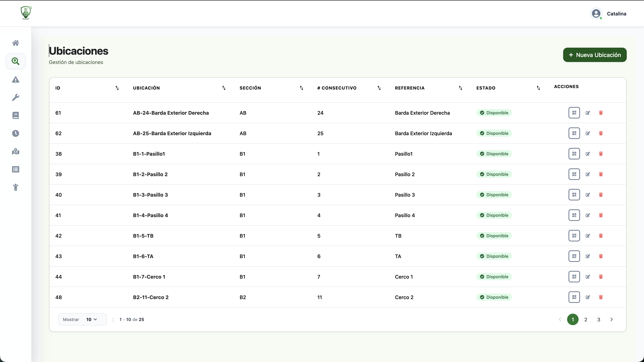This screenshot has height=362, width=644.
Task: Sort table by ID column
Action: [x=117, y=88]
